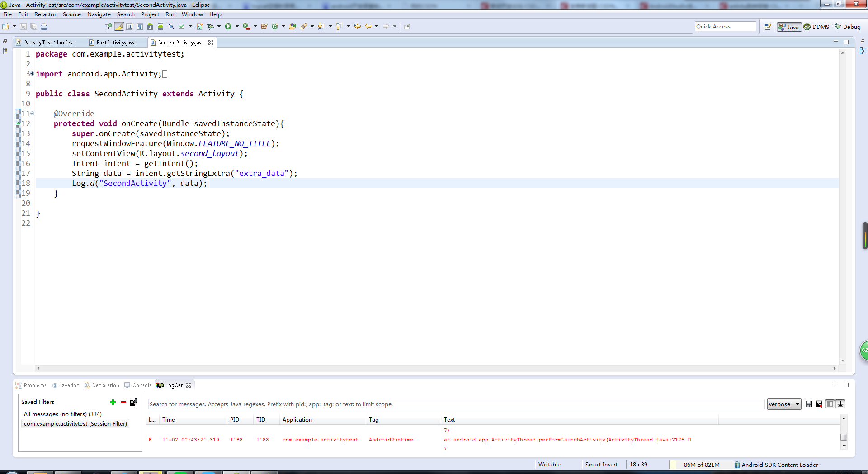868x474 pixels.
Task: Open the File menu
Action: click(8, 14)
